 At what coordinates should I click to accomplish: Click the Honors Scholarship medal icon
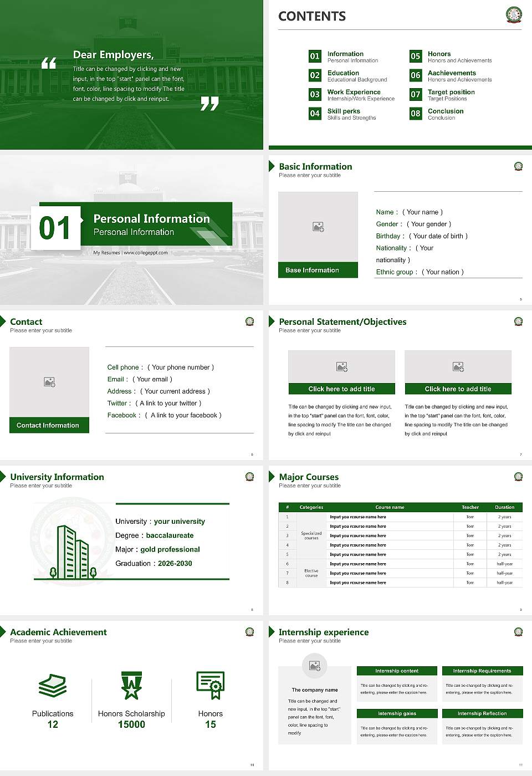[x=131, y=686]
